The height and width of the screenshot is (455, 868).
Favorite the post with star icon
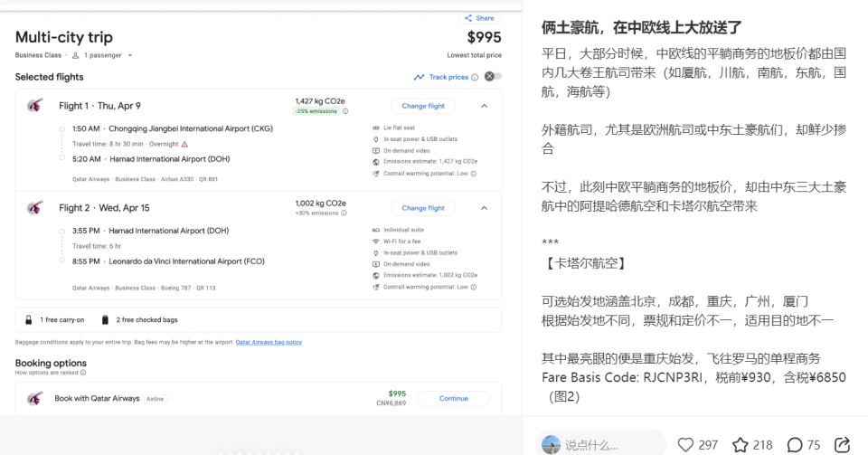(x=741, y=445)
